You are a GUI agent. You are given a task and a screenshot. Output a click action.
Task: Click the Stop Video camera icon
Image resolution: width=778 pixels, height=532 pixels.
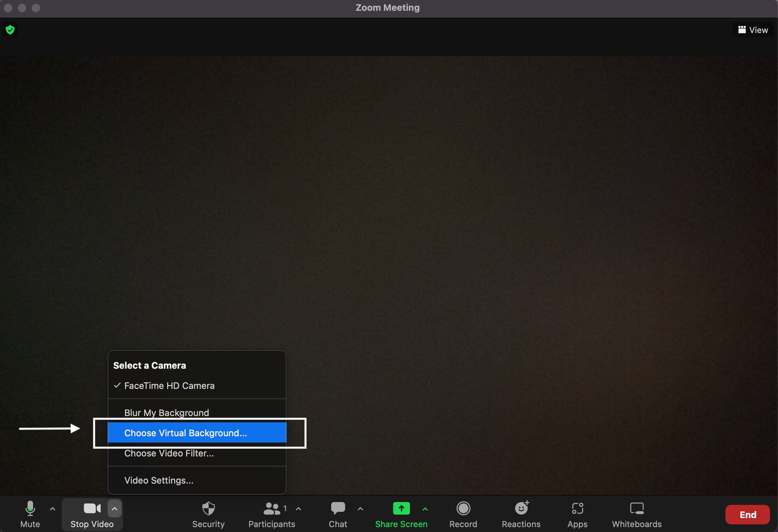(92, 509)
